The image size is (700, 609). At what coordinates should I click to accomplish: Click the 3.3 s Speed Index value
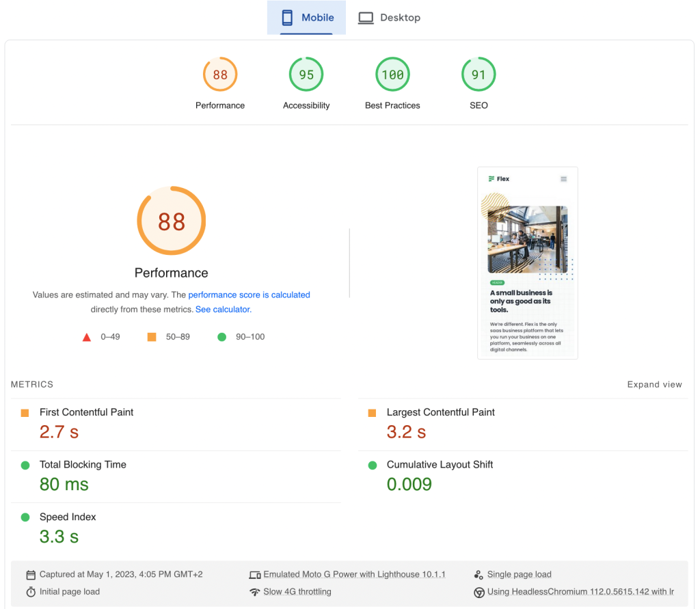pos(59,537)
